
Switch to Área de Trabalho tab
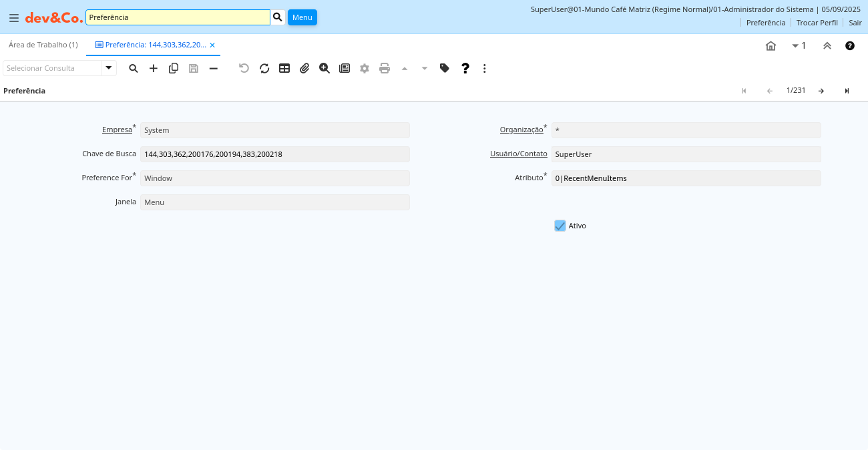[x=43, y=45]
